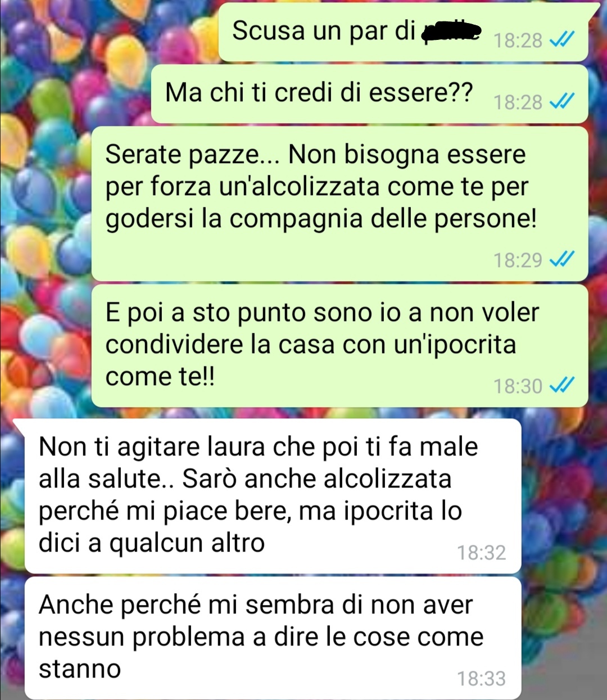Tap the read receipt ticks on 'Scusa un par di'
Image resolution: width=607 pixels, height=700 pixels.
point(561,39)
